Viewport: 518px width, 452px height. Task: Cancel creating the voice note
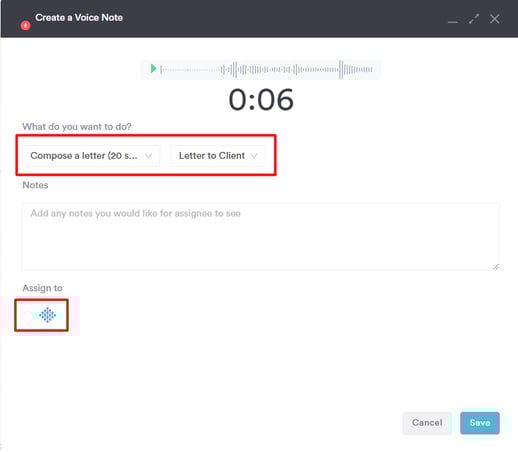click(x=427, y=423)
